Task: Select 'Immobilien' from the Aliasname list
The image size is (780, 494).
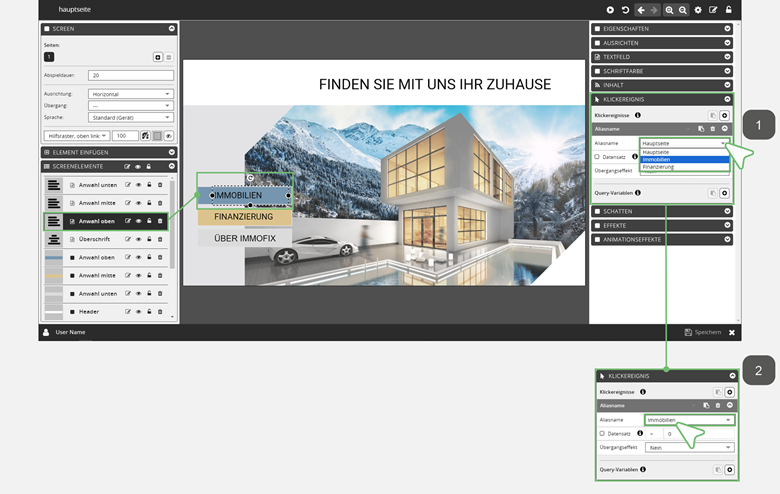Action: pos(684,159)
